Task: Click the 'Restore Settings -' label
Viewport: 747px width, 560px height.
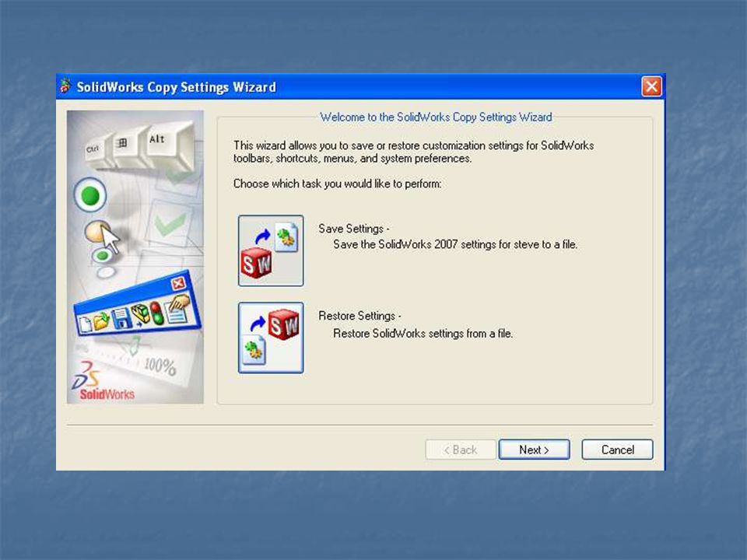Action: 359,317
